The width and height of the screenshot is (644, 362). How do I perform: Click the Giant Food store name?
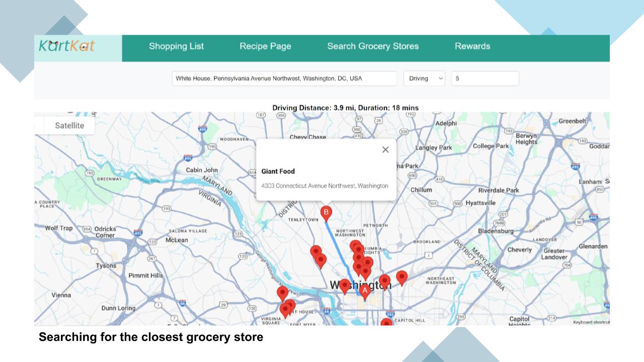[278, 171]
